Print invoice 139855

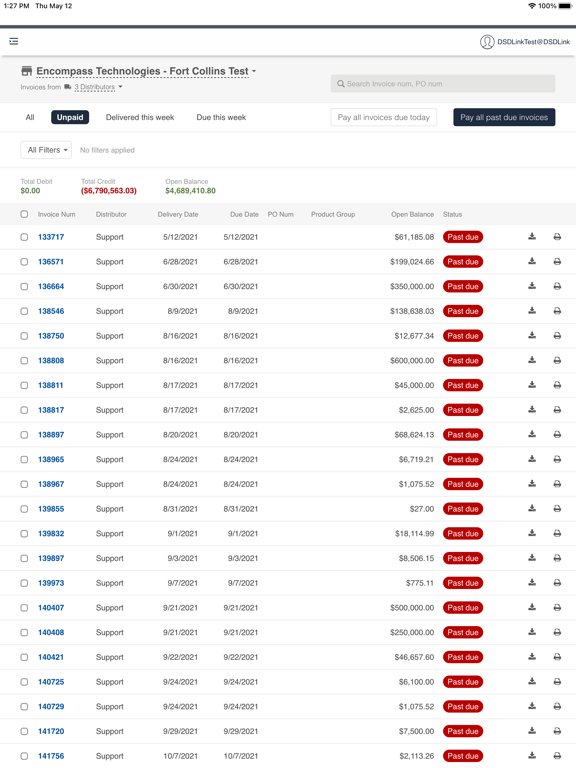(557, 508)
